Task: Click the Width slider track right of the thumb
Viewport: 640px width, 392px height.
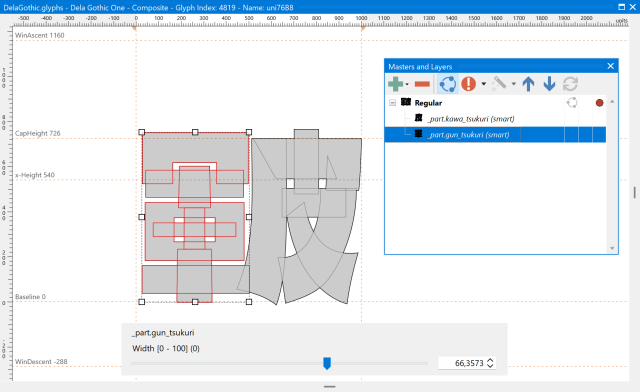Action: (x=379, y=363)
